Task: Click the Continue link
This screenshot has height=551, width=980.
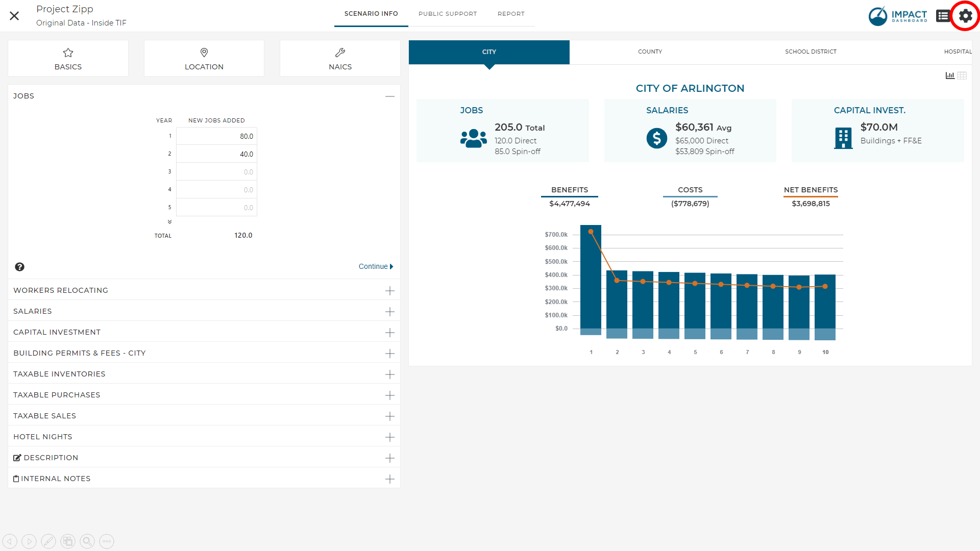Action: click(x=376, y=266)
